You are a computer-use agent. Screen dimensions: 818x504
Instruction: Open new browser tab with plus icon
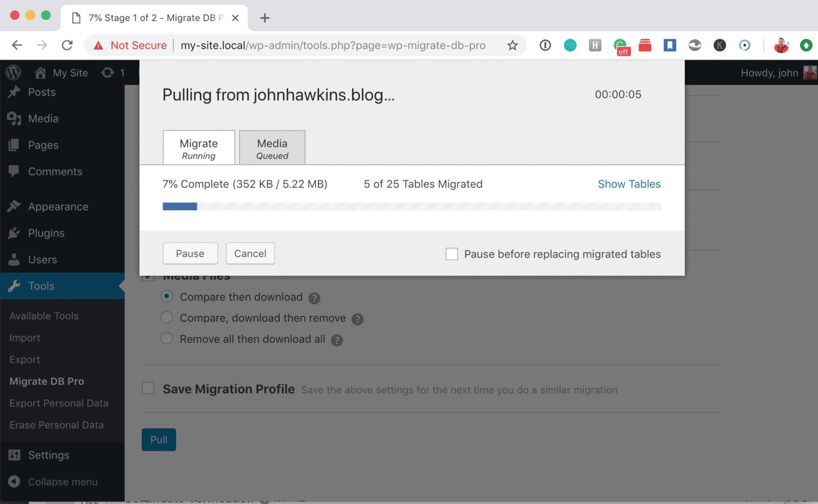coord(264,18)
